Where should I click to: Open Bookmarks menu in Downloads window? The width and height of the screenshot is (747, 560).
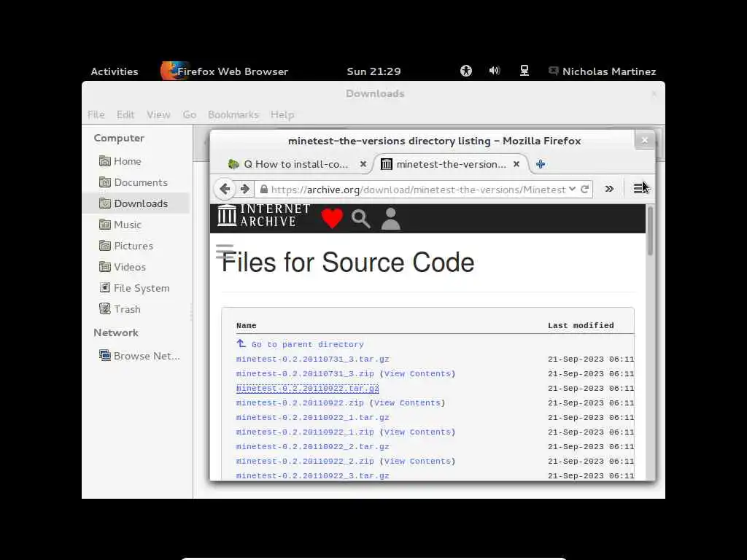click(233, 114)
